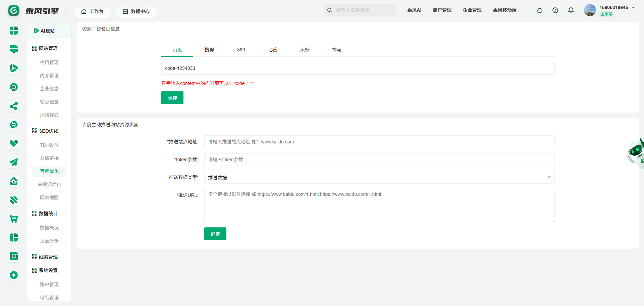Click the token参数 input field
Image resolution: width=644 pixels, height=306 pixels.
click(x=379, y=160)
